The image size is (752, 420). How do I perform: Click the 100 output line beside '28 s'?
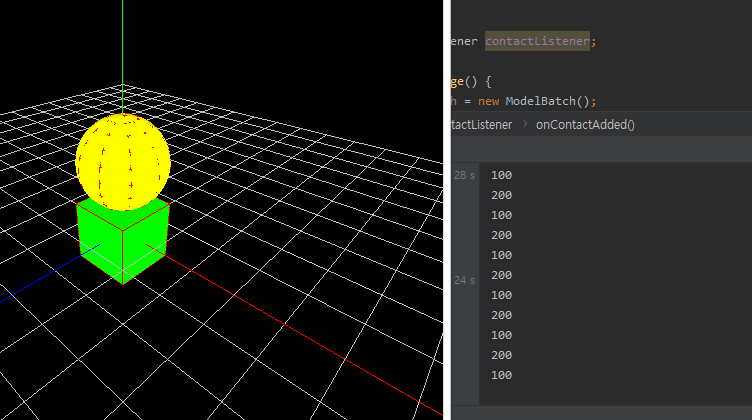point(501,175)
